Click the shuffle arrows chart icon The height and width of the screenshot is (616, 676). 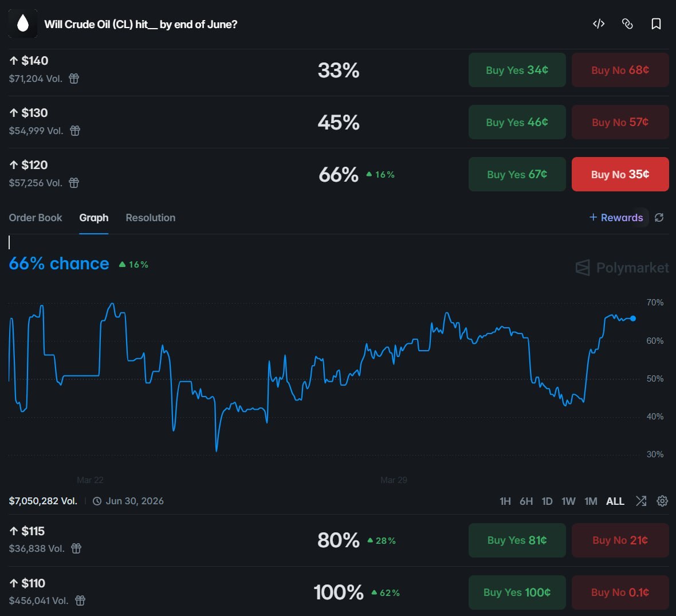tap(641, 501)
